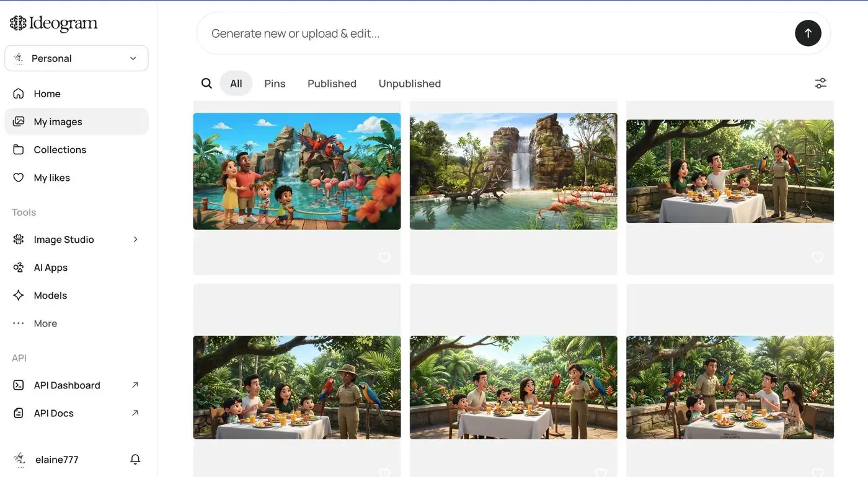The height and width of the screenshot is (477, 868).
Task: Open the filter sliders settings
Action: tap(820, 83)
